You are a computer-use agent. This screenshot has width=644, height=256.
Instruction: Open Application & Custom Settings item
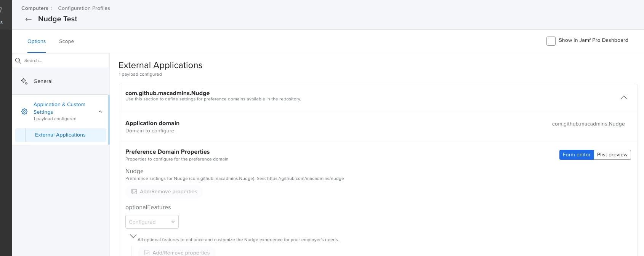(x=61, y=111)
